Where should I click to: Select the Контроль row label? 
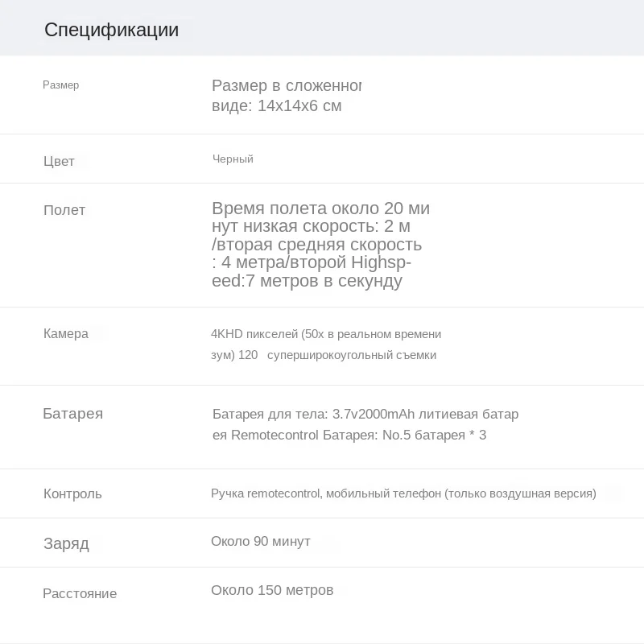[72, 494]
